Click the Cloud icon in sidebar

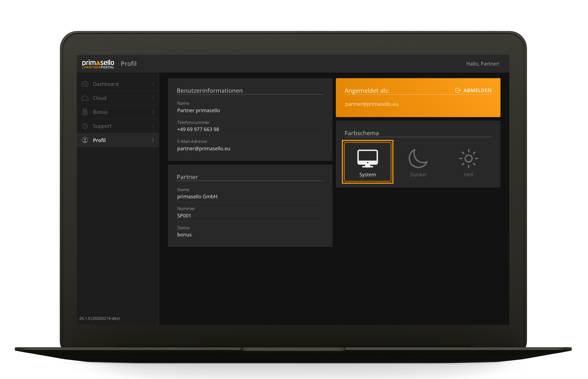[85, 98]
